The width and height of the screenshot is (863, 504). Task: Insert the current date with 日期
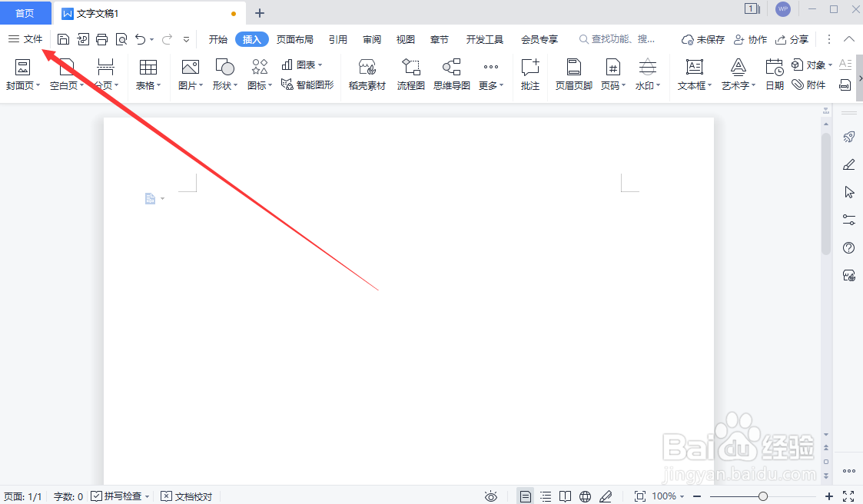point(774,74)
